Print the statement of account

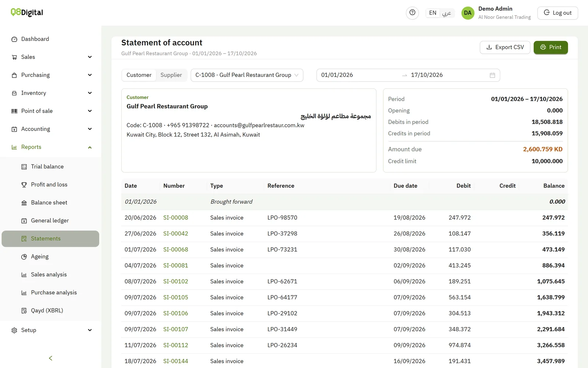click(x=551, y=47)
